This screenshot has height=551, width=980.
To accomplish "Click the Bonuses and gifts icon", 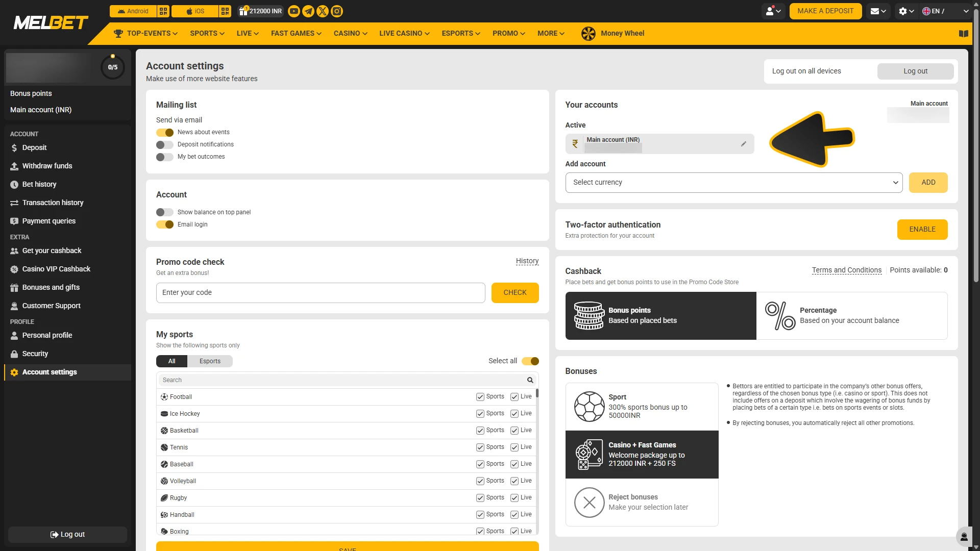I will 14,288.
